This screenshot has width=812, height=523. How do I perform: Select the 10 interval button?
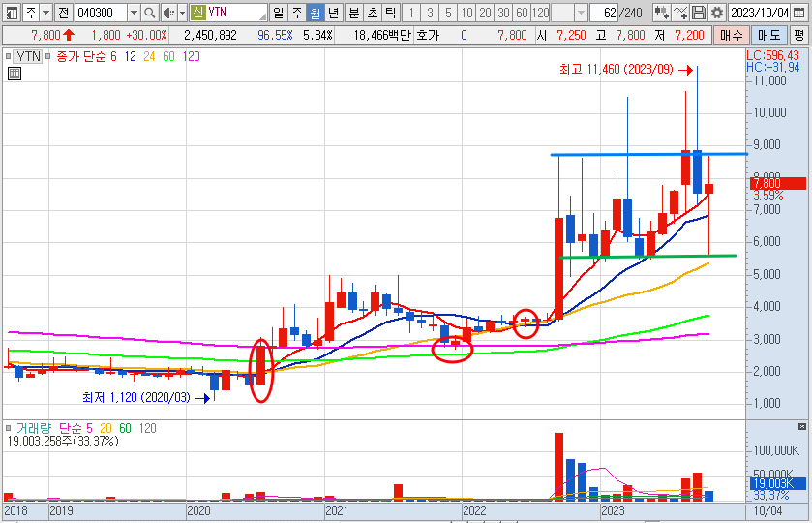[x=466, y=13]
